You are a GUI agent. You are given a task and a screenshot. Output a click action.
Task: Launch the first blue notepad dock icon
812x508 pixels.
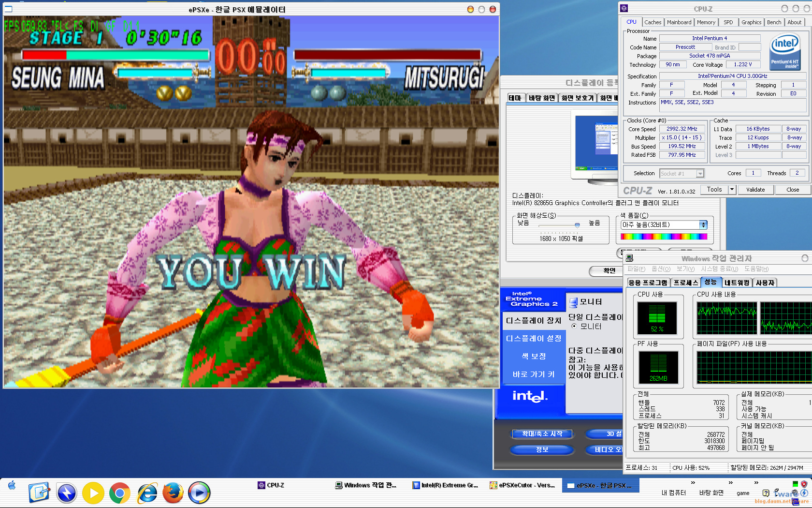[39, 493]
